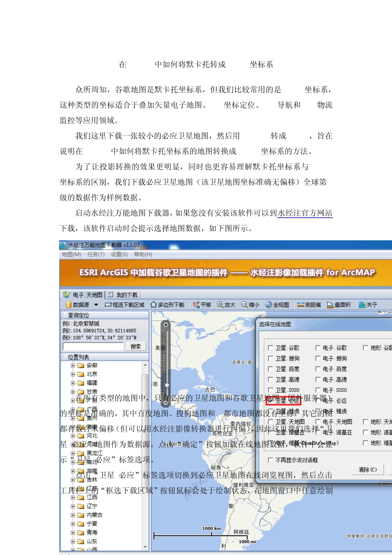Check the 电子.高德 checkbox
Viewport: 392px width, 555px height.
pos(318,379)
